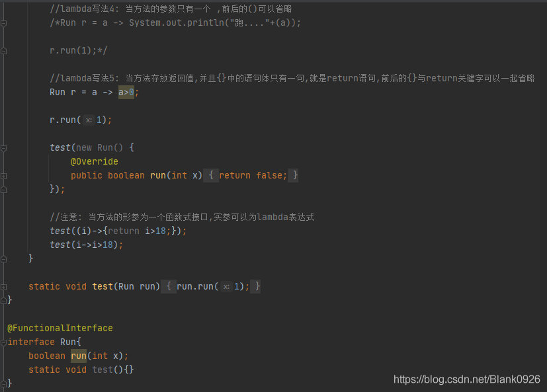Click the x: parameter hint in r.run call

[89, 120]
